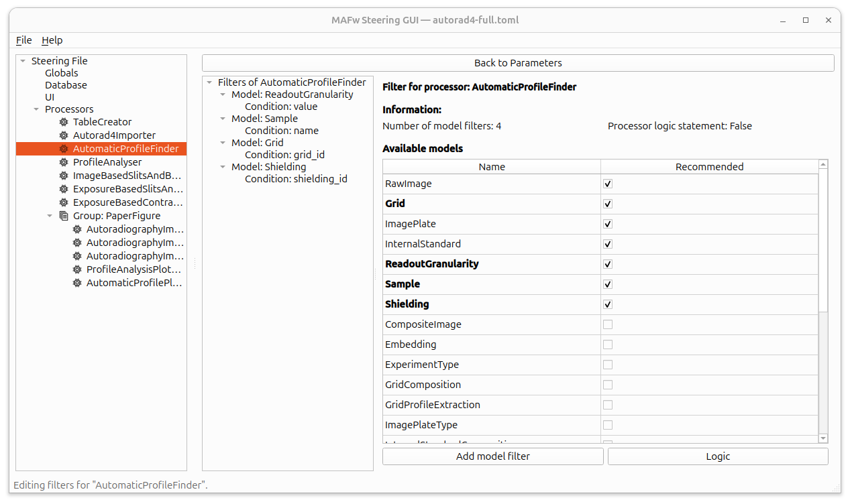Click the AutomaticProfilePl processor gear icon
The height and width of the screenshot is (504, 850).
(x=76, y=283)
